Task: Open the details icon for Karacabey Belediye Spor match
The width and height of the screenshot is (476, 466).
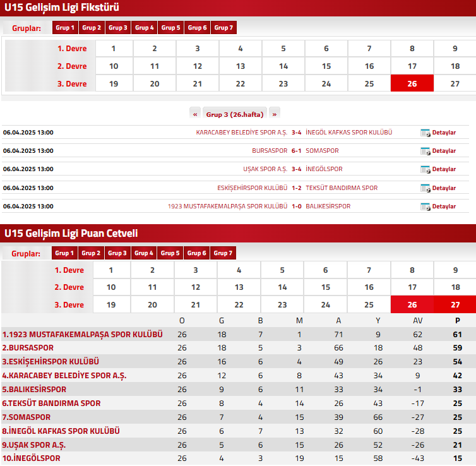Action: tap(425, 133)
